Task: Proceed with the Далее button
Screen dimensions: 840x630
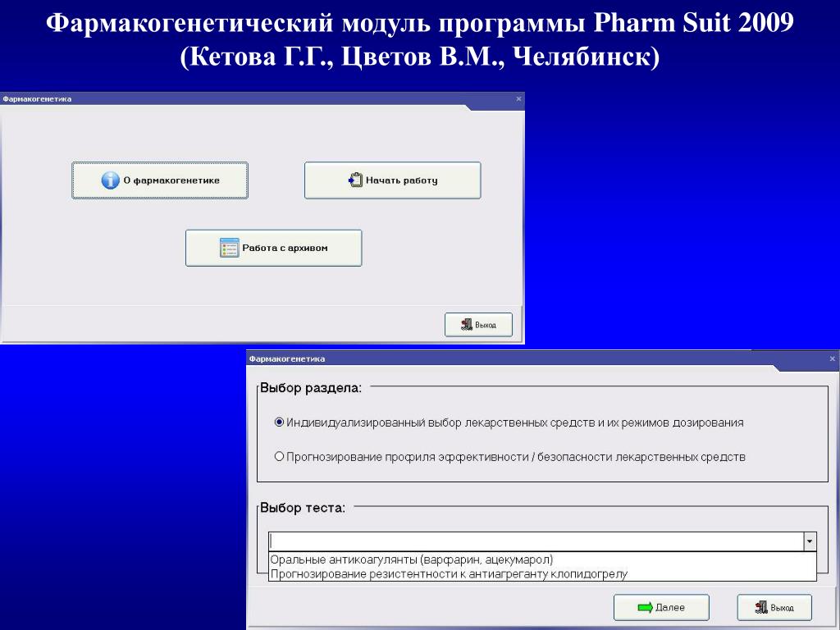Action: [661, 607]
